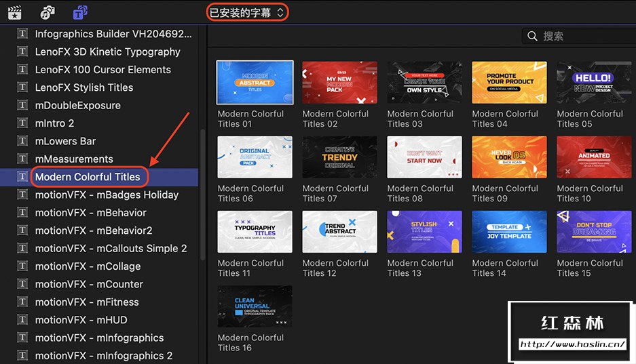Select Modern Colorful Titles 13 thumbnail
Image resolution: width=636 pixels, height=364 pixels.
[424, 232]
